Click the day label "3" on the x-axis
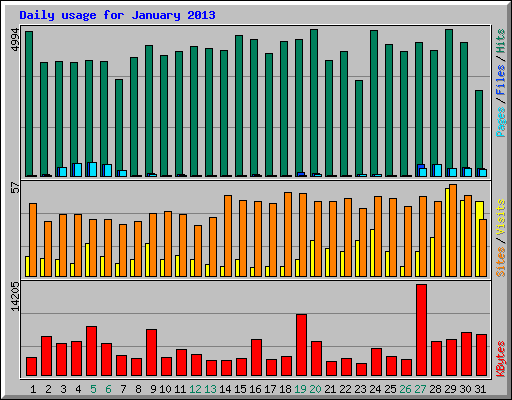 (x=63, y=389)
